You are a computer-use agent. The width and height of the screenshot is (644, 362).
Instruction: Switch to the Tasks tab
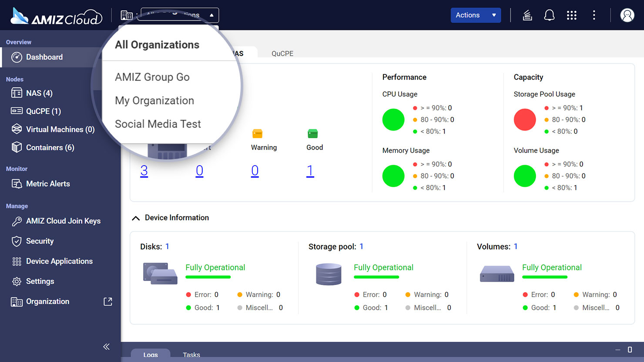[x=191, y=355]
